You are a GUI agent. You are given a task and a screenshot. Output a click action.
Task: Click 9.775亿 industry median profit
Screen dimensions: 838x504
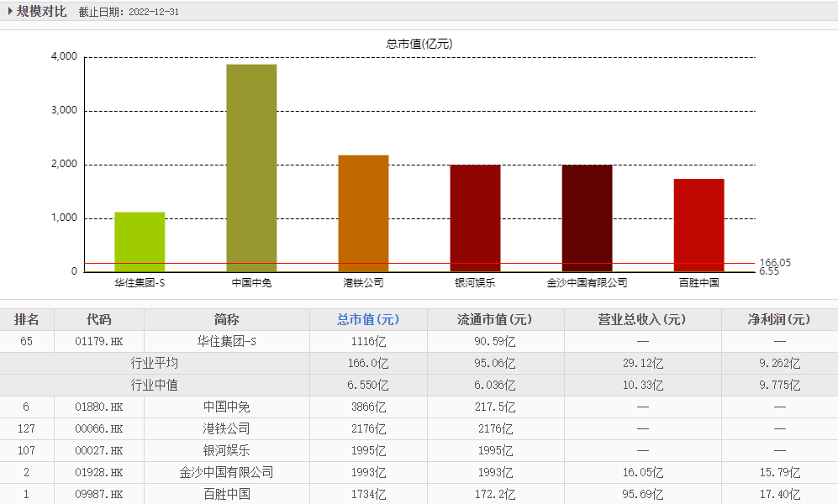pos(780,385)
